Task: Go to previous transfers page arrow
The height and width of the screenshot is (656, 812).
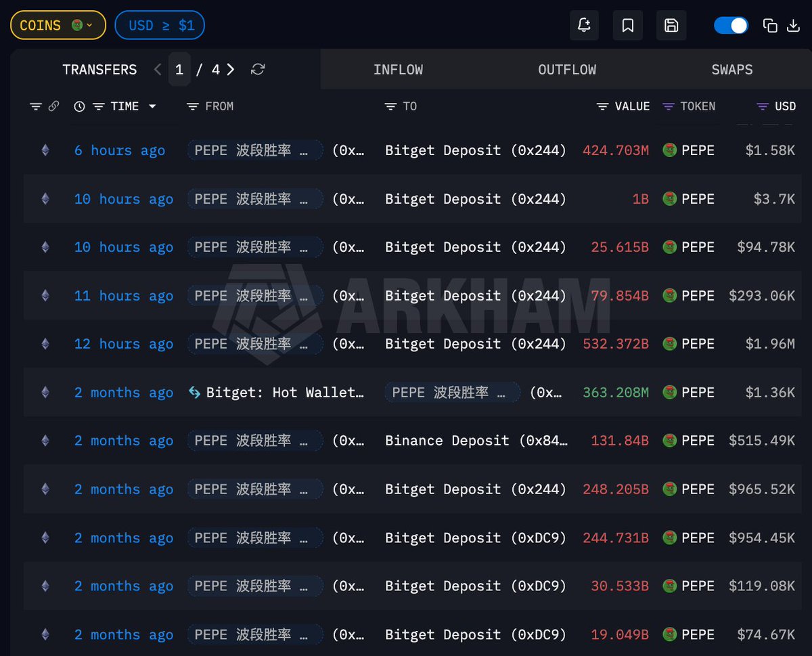Action: point(158,70)
